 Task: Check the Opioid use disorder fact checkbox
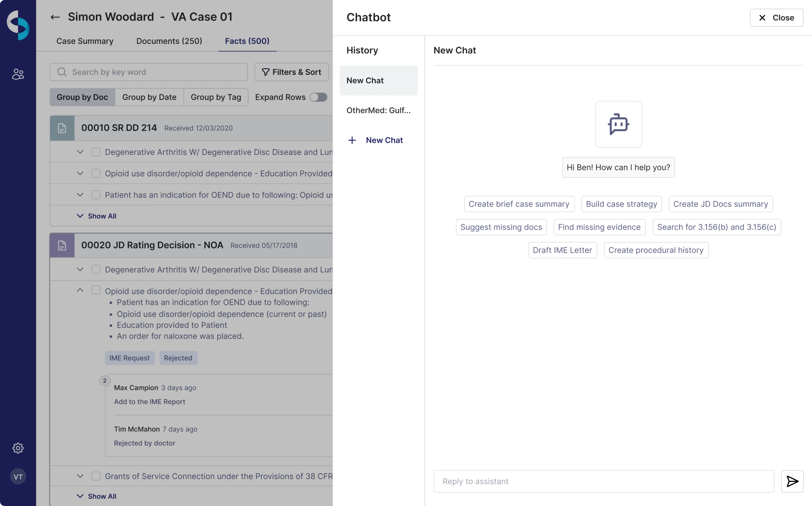click(96, 173)
